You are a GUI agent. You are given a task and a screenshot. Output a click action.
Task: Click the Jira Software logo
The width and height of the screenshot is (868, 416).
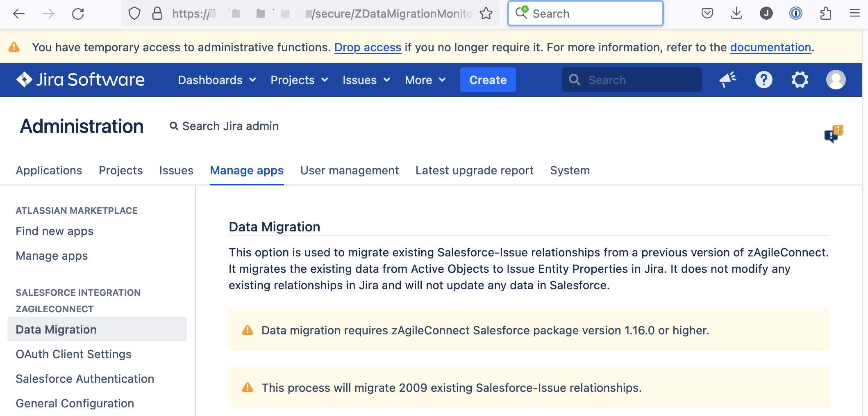pyautogui.click(x=80, y=80)
